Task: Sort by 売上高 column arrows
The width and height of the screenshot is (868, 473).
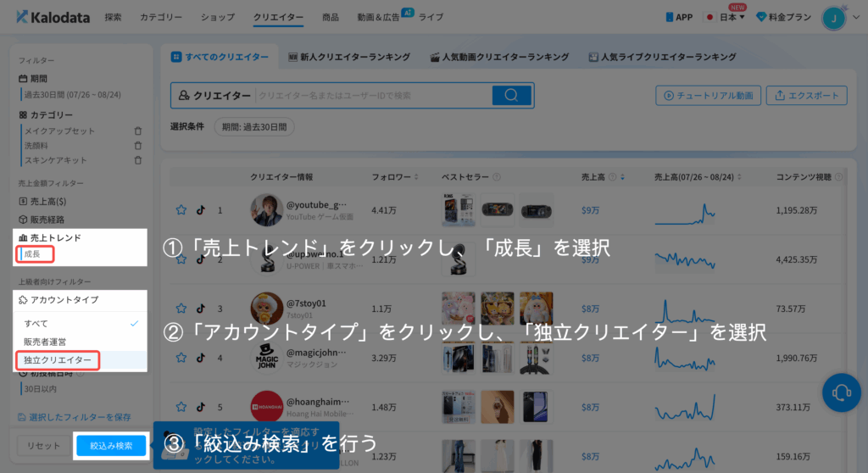Action: pyautogui.click(x=622, y=176)
